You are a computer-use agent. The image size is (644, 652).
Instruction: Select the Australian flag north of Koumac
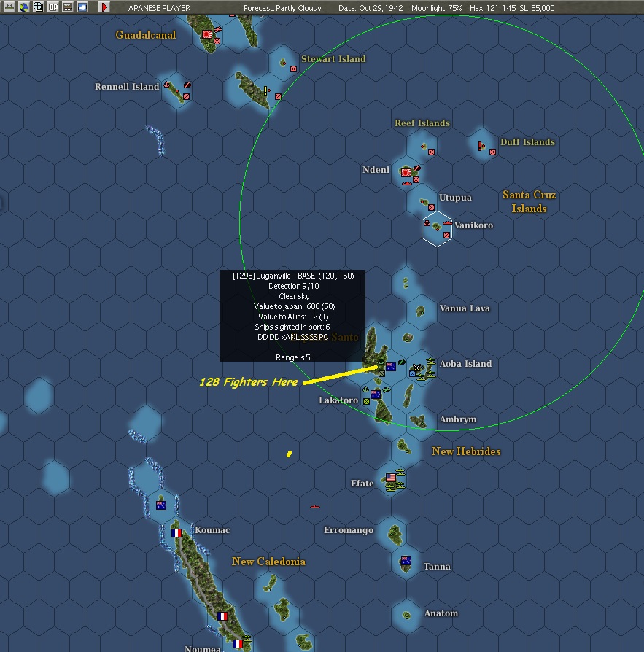pos(161,505)
